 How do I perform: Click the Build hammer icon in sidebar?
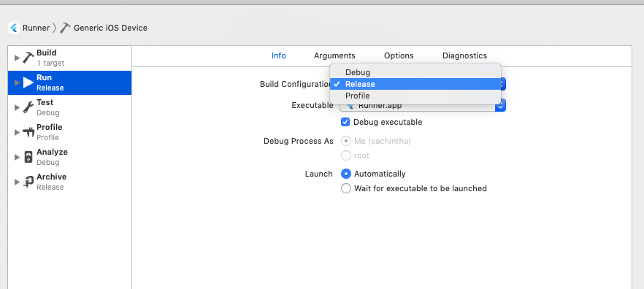pos(28,58)
